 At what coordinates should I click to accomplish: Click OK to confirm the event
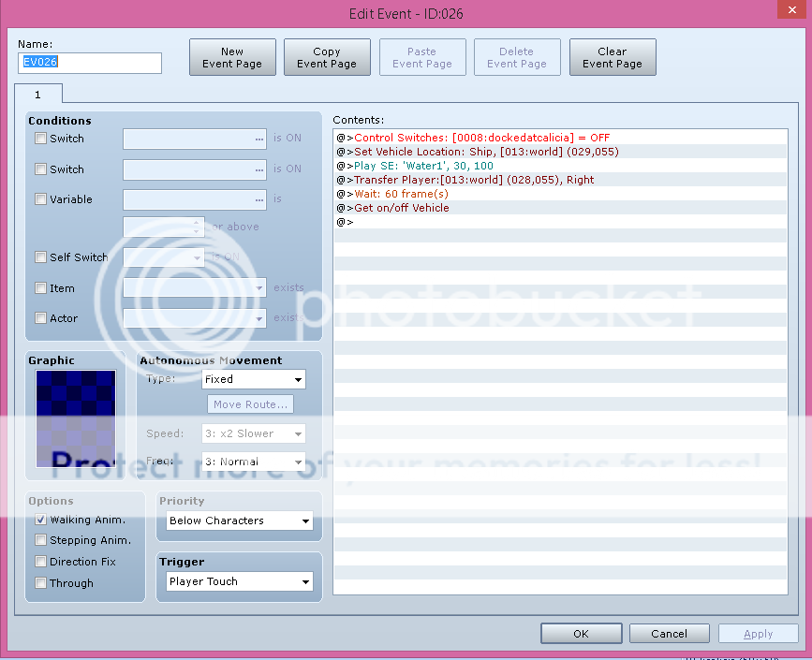coord(581,634)
